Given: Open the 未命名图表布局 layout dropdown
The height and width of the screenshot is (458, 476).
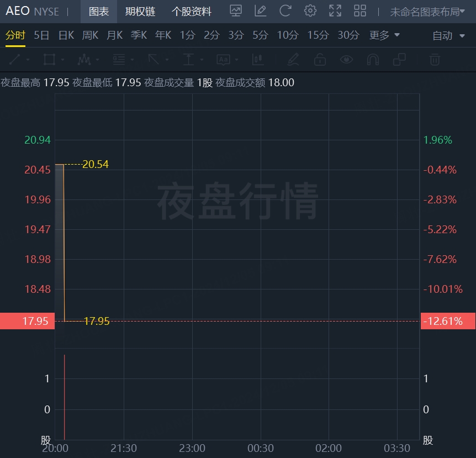Looking at the screenshot, I should (x=427, y=12).
